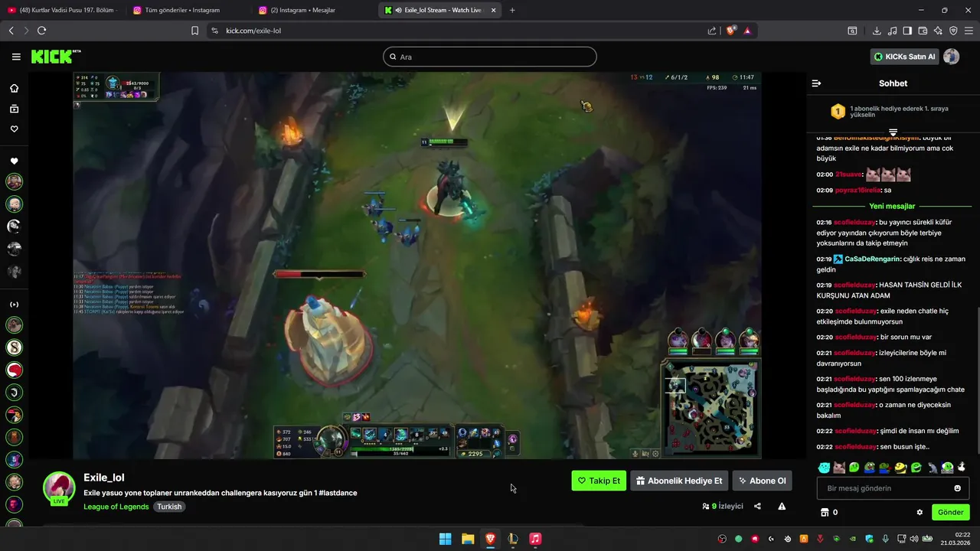Collapse the Sohbet chat panel
This screenshot has height=551, width=980.
click(x=816, y=83)
